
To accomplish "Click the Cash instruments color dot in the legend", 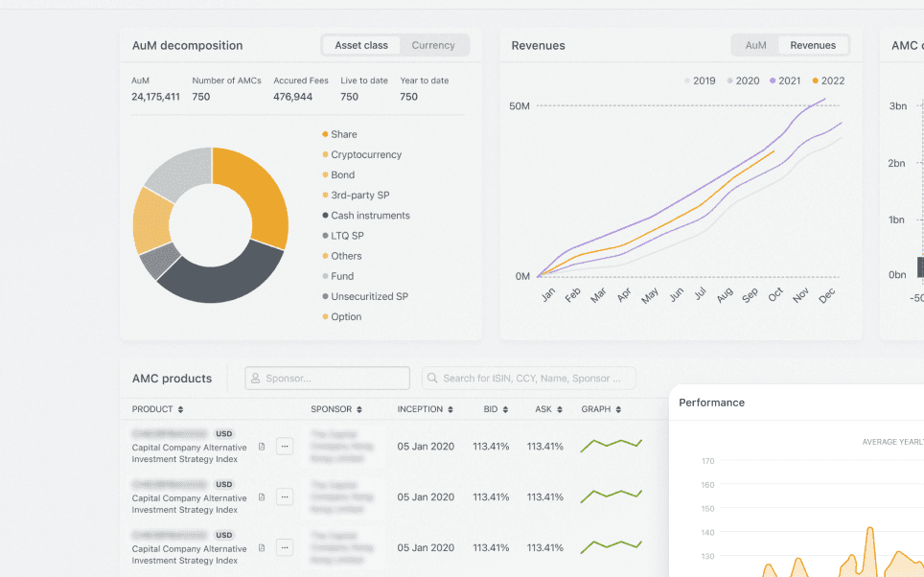I will tap(325, 216).
